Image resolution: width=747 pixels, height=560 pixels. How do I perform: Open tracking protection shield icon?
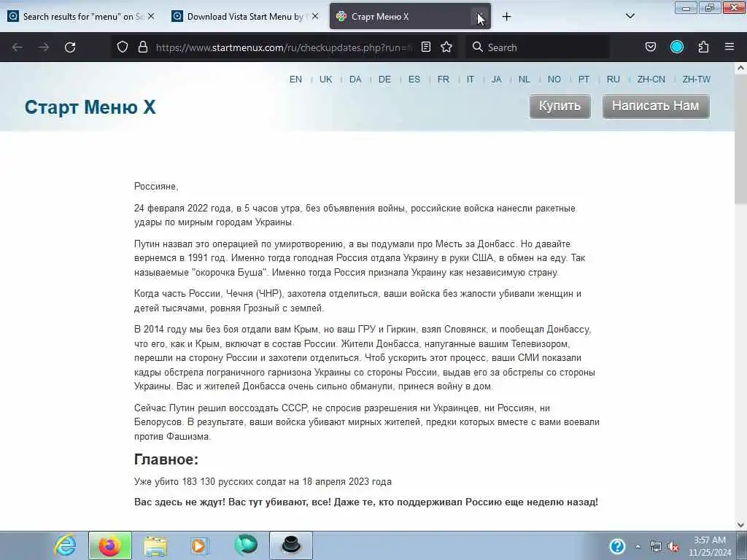click(x=123, y=47)
